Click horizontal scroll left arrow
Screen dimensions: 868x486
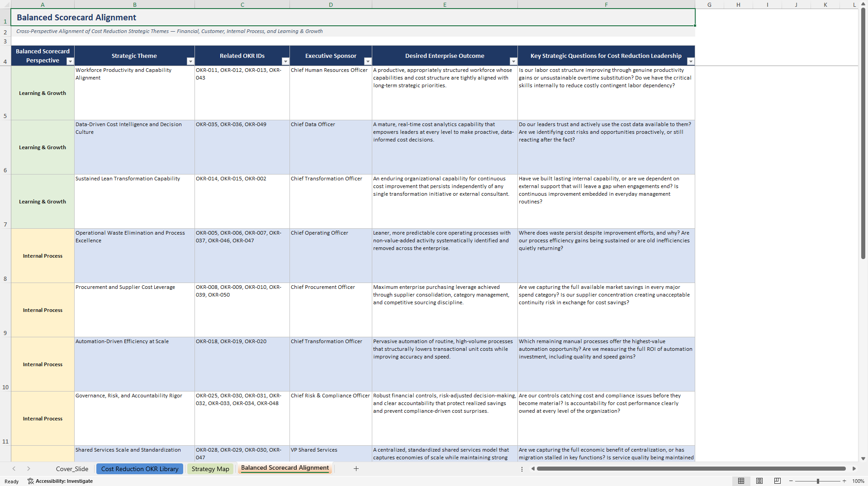click(x=533, y=469)
